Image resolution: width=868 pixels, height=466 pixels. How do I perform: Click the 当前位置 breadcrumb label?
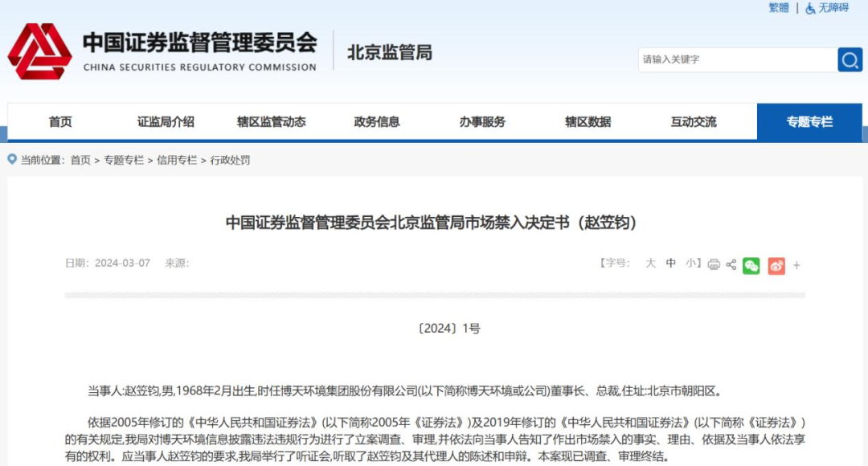pyautogui.click(x=43, y=160)
